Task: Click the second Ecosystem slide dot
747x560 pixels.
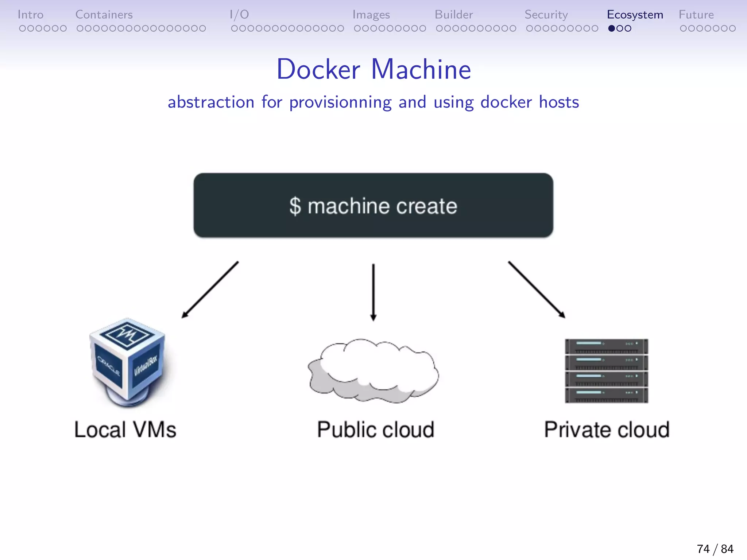Action: pyautogui.click(x=620, y=28)
